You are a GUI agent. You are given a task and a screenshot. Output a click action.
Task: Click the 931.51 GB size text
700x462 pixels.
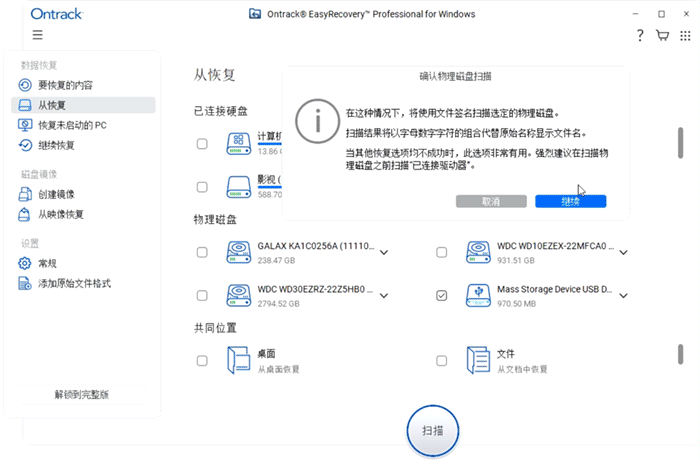tap(516, 260)
